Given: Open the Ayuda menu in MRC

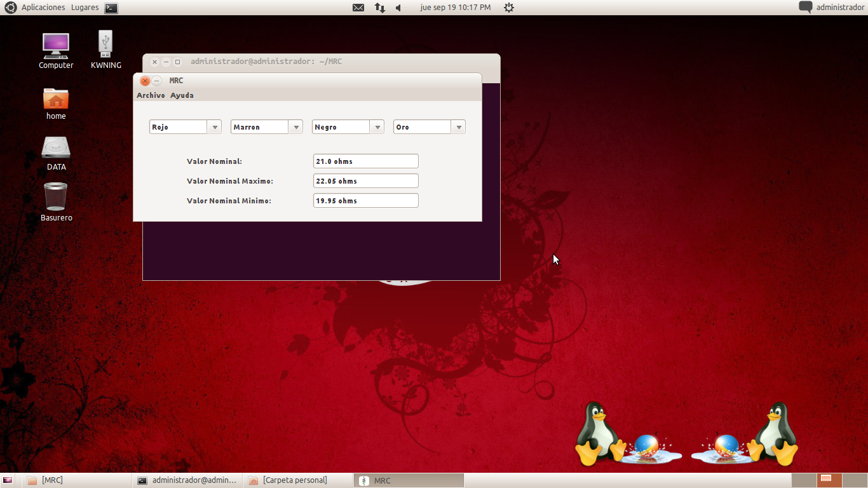Looking at the screenshot, I should [182, 95].
